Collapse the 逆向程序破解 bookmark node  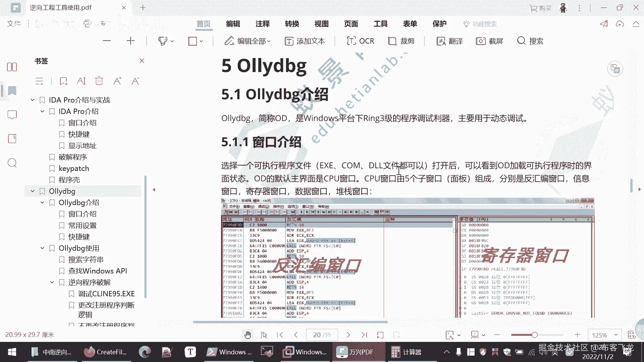[52, 282]
